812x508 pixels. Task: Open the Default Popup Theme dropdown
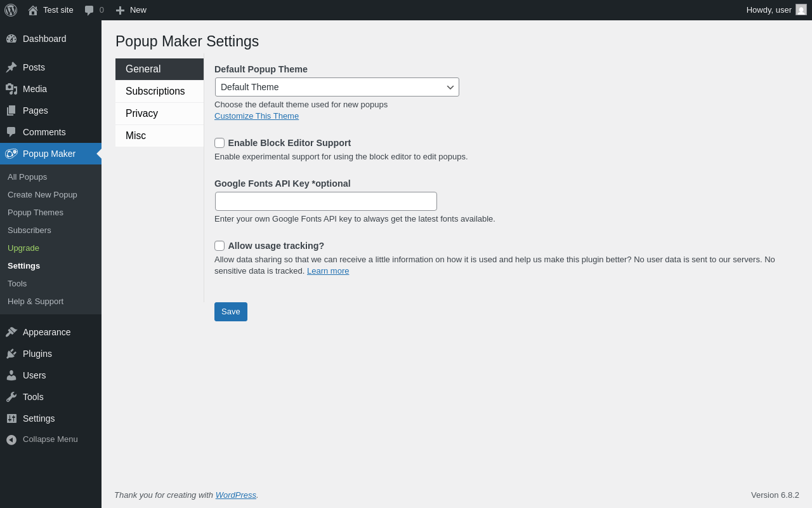(x=337, y=87)
